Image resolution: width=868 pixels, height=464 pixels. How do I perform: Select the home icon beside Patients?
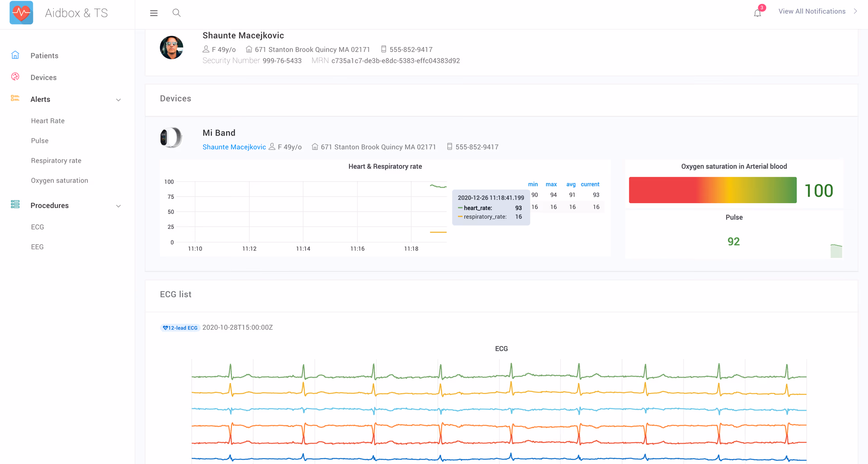tap(15, 54)
